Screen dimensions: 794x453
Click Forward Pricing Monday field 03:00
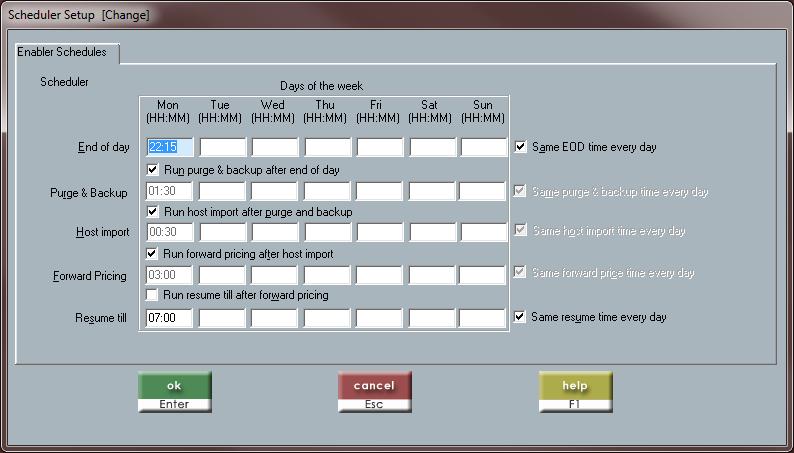point(169,275)
